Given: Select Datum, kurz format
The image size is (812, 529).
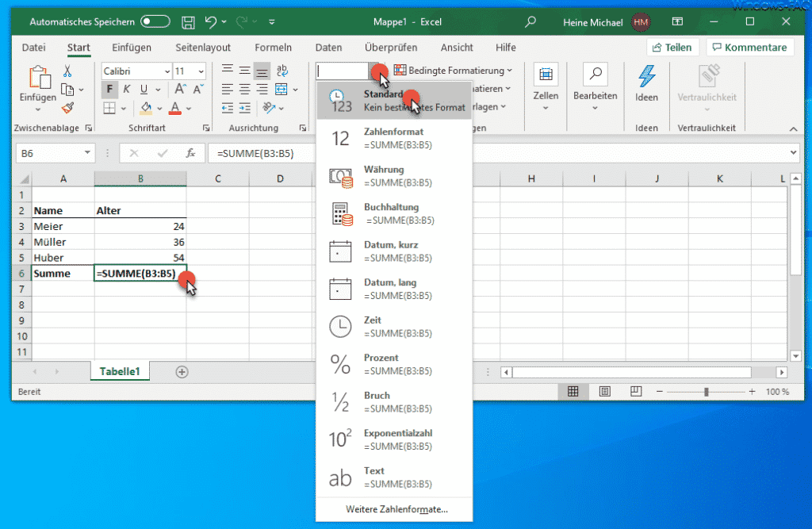Looking at the screenshot, I should click(x=394, y=251).
